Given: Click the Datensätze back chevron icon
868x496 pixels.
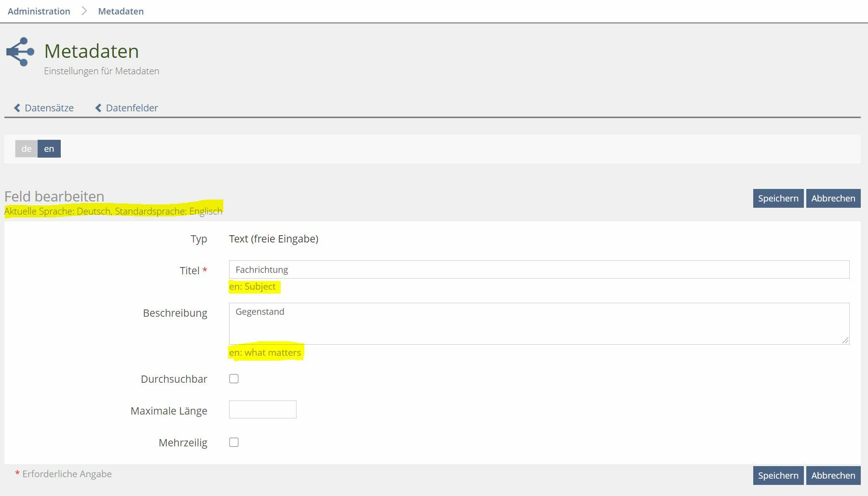Looking at the screenshot, I should coord(17,108).
